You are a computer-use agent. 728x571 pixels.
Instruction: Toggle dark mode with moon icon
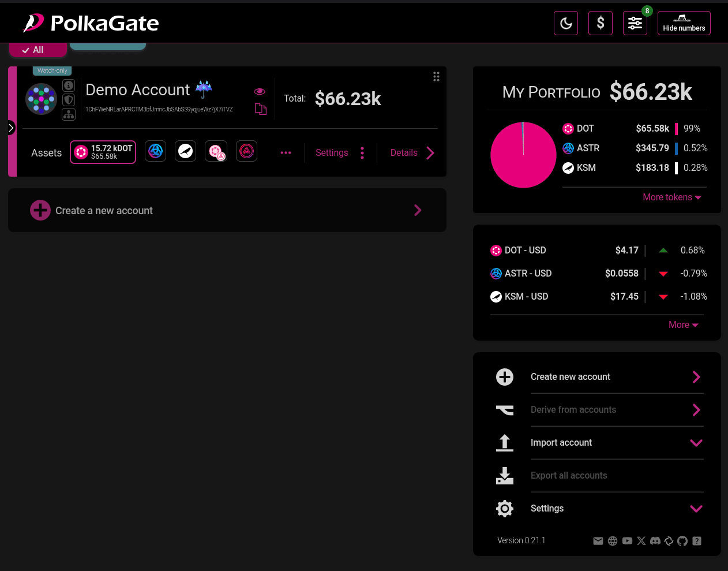point(565,23)
